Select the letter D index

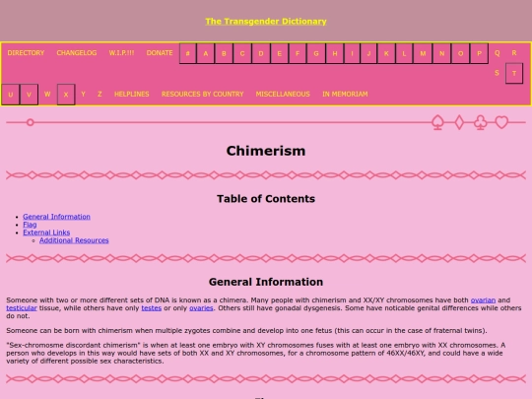(x=261, y=53)
